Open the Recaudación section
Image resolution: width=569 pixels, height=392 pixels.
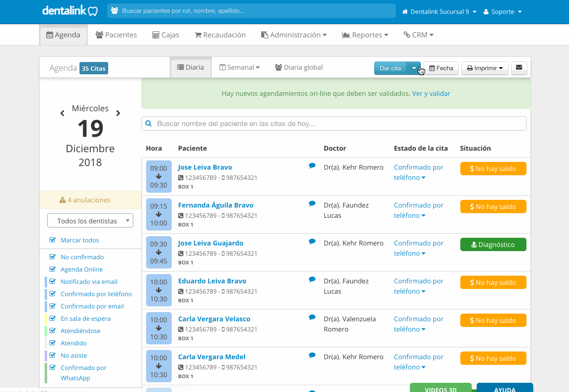tap(220, 35)
